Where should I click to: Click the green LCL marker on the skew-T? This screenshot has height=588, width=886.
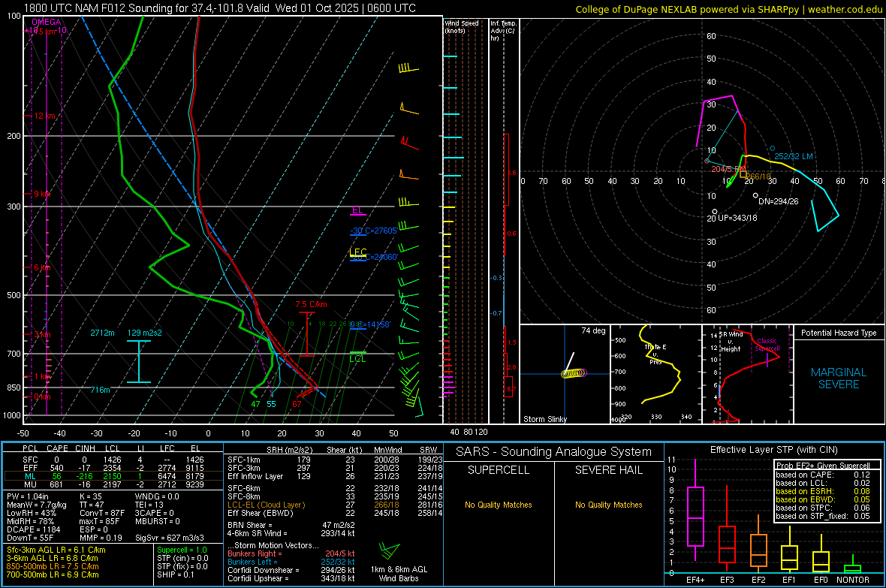tap(357, 357)
